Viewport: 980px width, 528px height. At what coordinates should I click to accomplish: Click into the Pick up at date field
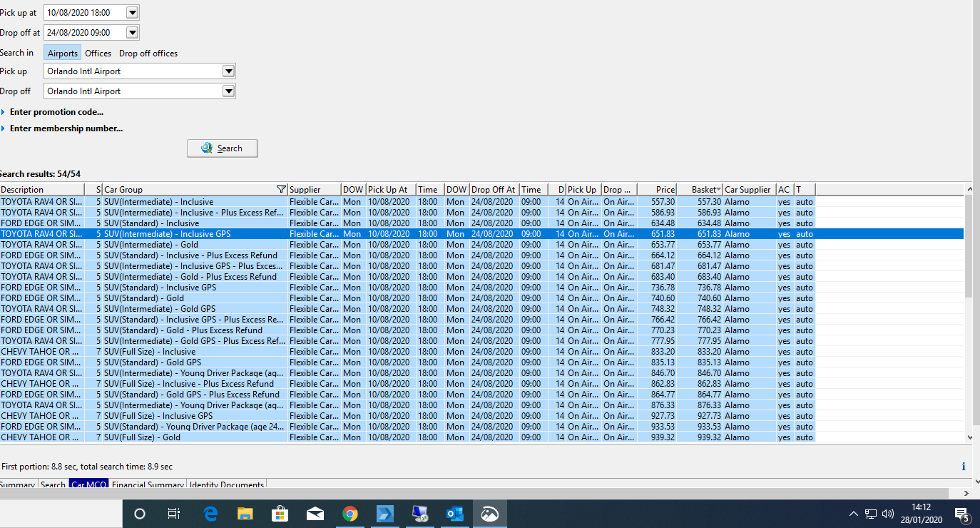[85, 13]
